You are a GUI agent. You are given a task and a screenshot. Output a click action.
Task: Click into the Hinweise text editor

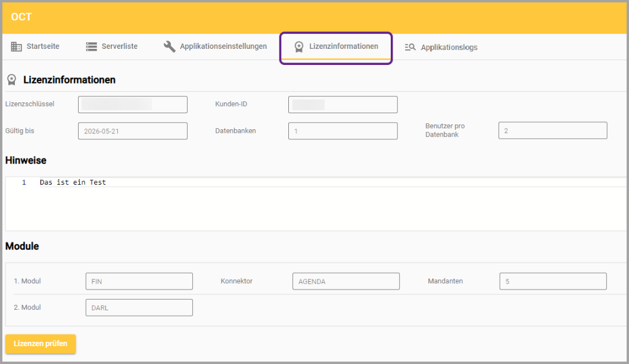pos(316,206)
